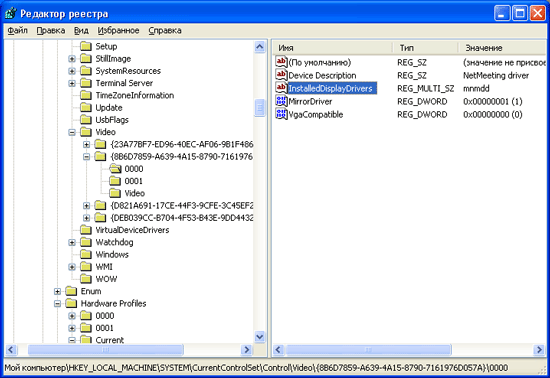The image size is (550, 378).
Task: Select the SystemResources folder icon
Action: pos(86,70)
